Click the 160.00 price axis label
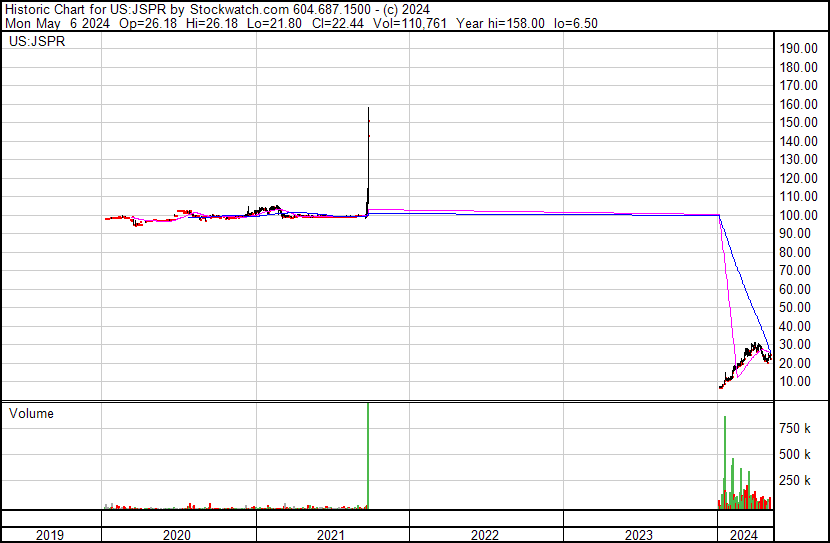Viewport: 830px width, 543px height. pyautogui.click(x=799, y=104)
